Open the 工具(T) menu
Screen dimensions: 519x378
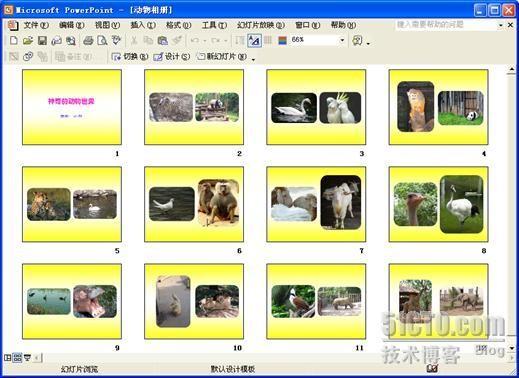tap(214, 25)
